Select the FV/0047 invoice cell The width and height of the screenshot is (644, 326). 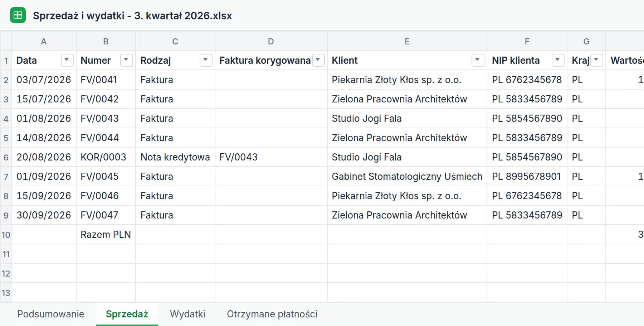tap(106, 215)
